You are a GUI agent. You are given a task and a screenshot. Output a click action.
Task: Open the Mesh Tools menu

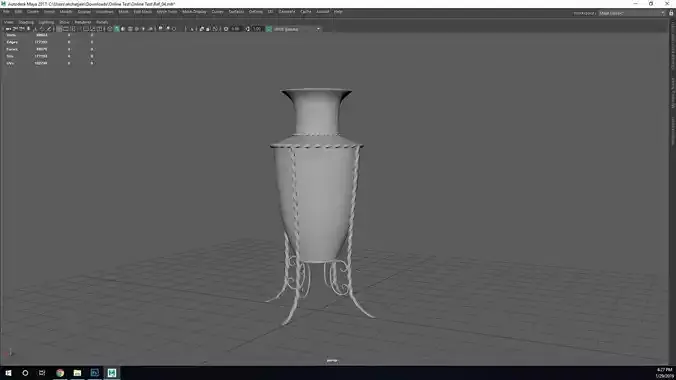click(166, 12)
